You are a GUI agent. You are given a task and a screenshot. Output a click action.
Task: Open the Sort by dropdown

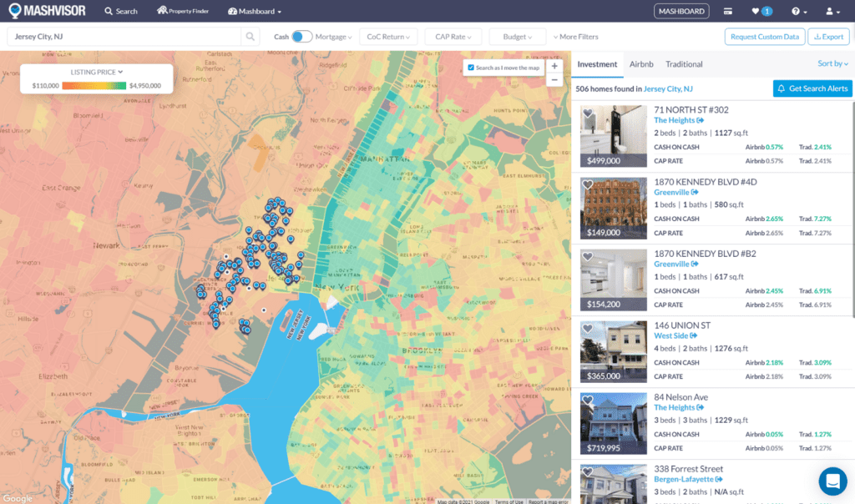(832, 64)
